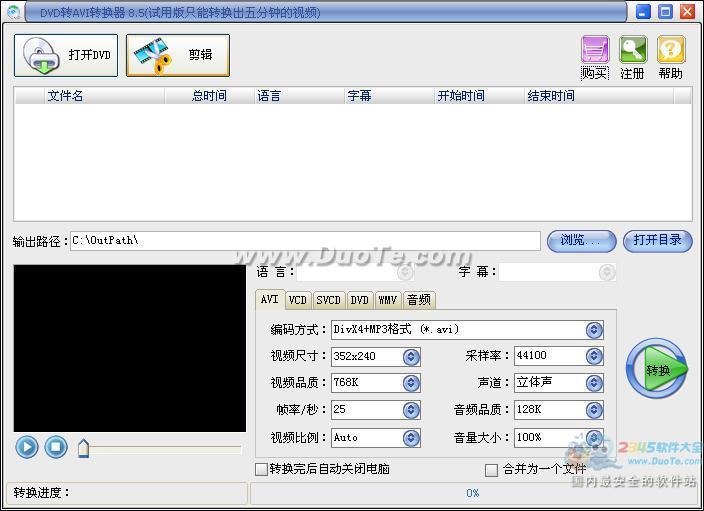Enable auto shutdown after conversion checkbox
Viewport: 704px width, 511px height.
click(262, 469)
